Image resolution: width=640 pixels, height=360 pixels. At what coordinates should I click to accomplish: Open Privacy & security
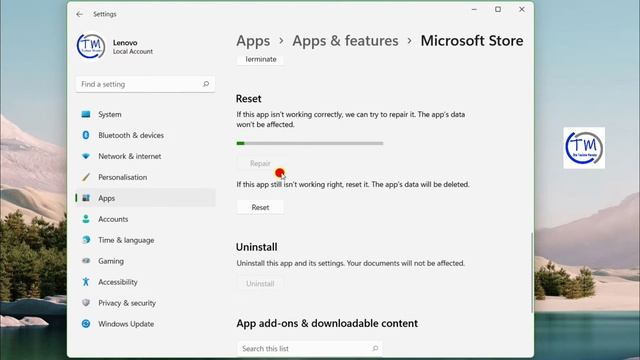pyautogui.click(x=145, y=303)
